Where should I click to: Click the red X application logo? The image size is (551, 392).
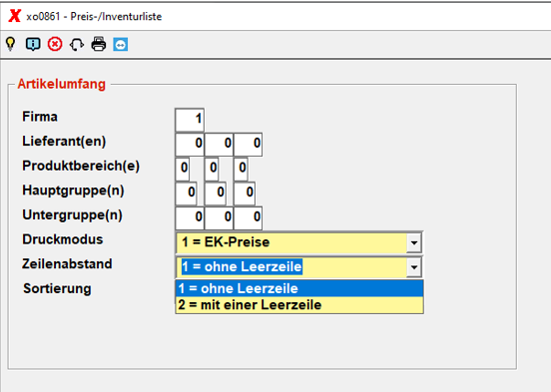[x=14, y=16]
